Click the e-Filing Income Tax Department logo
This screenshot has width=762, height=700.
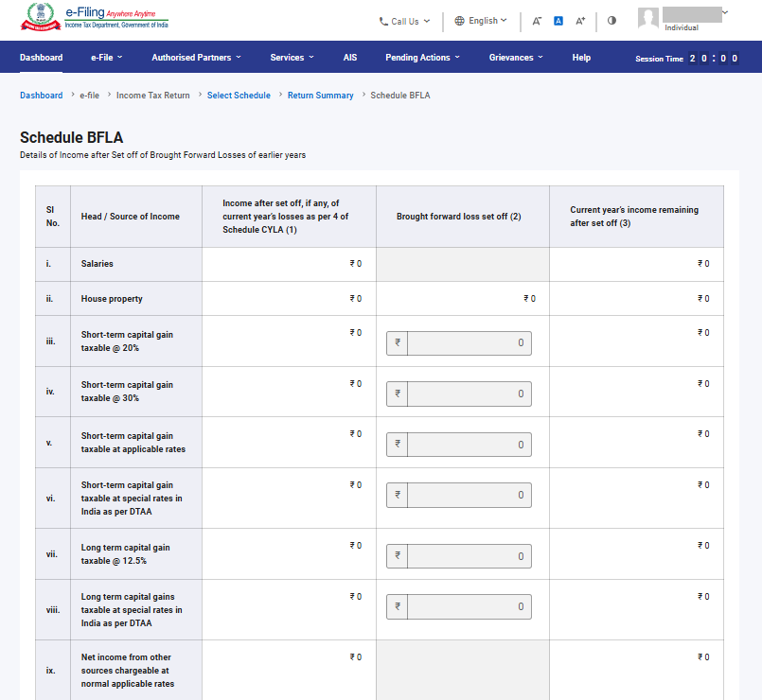click(95, 17)
